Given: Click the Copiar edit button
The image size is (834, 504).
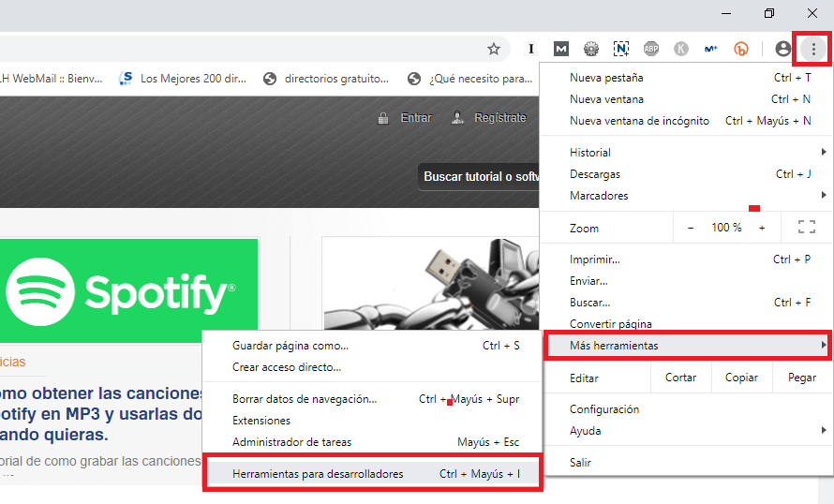Looking at the screenshot, I should tap(741, 378).
